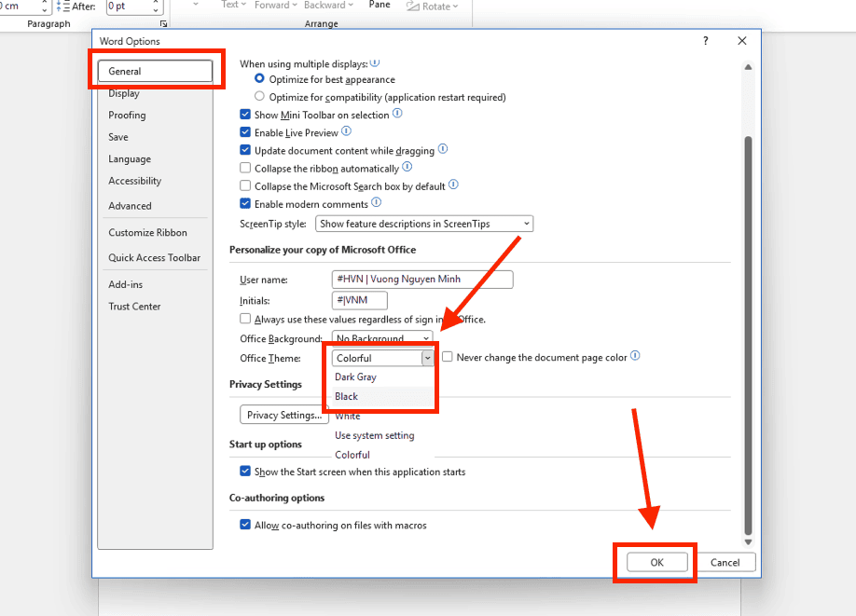This screenshot has width=856, height=616.
Task: Choose Use system setting theme option
Action: coord(375,435)
